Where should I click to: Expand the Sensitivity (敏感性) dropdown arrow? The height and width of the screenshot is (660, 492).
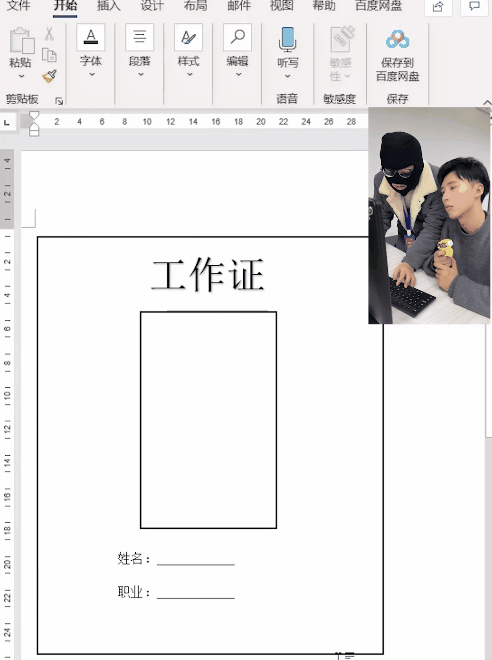click(x=348, y=76)
